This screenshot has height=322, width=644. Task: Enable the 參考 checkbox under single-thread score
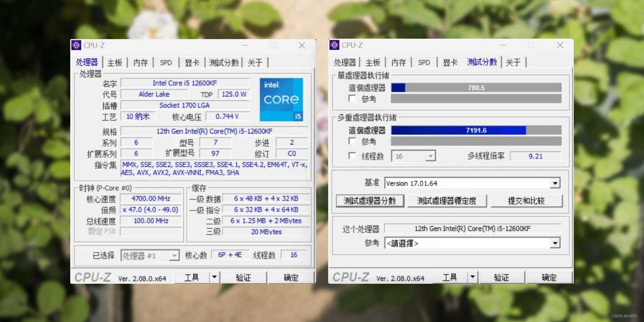[352, 99]
